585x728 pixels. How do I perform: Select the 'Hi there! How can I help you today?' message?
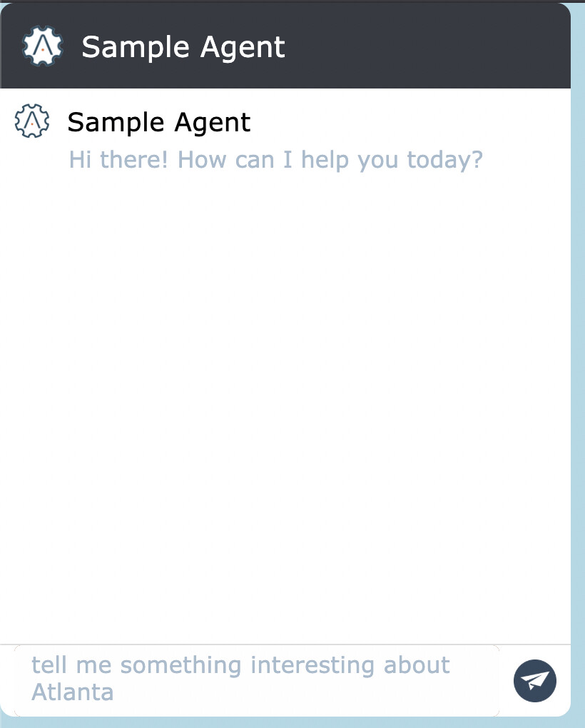[x=275, y=160]
